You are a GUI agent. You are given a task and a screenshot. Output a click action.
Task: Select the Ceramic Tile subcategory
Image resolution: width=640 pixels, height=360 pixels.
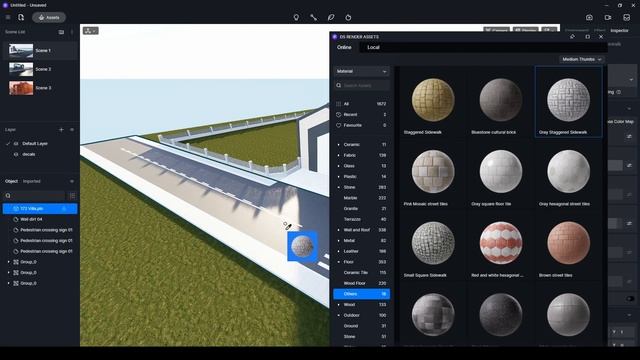[361, 272]
